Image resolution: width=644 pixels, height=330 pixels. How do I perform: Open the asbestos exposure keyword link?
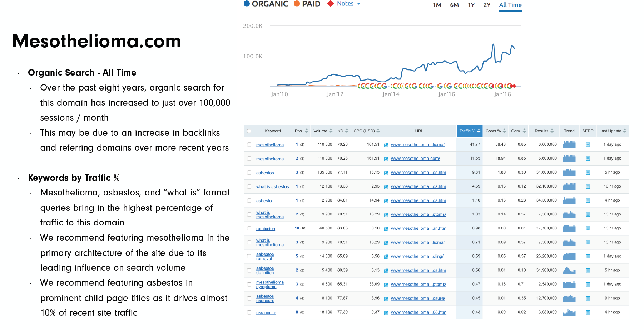click(265, 299)
